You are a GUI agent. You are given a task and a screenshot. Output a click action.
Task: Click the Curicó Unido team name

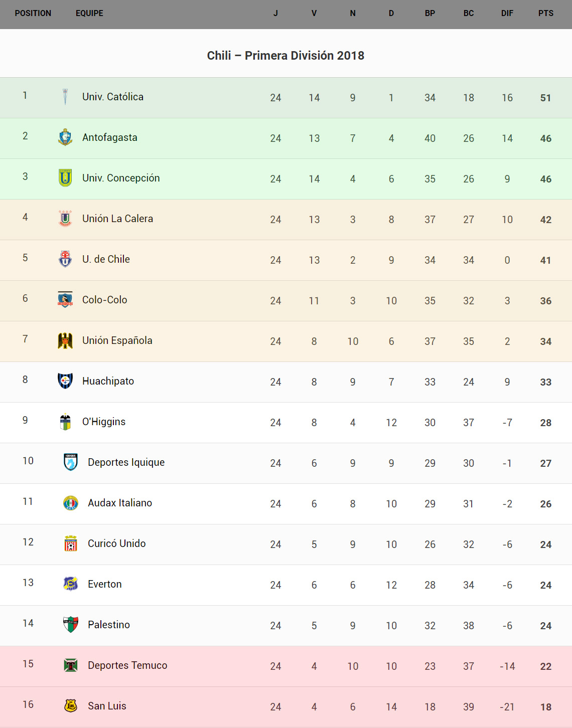(117, 543)
